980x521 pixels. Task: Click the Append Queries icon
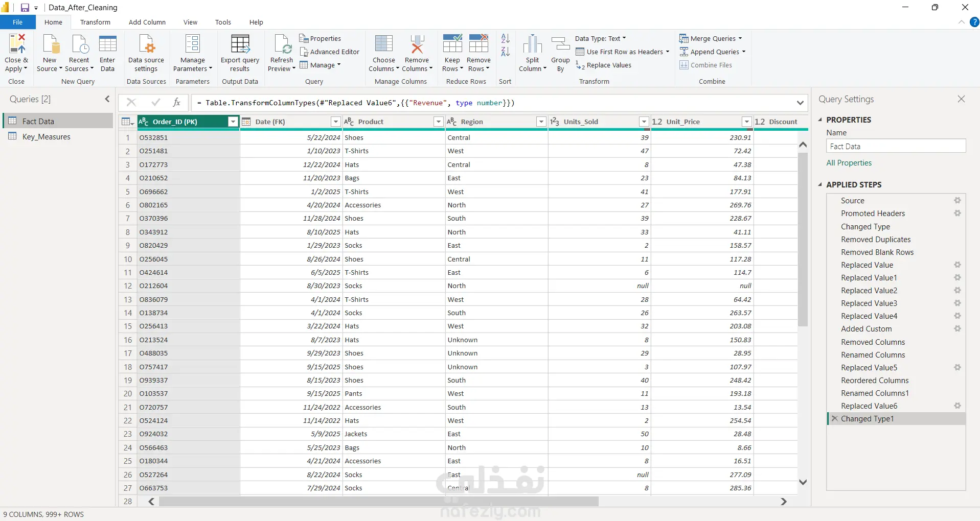[683, 52]
